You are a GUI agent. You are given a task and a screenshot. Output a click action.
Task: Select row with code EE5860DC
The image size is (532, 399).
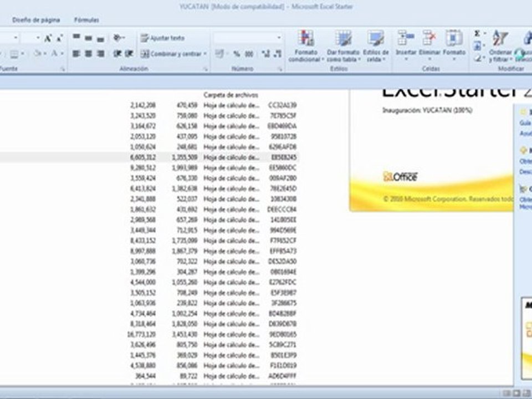149,167
